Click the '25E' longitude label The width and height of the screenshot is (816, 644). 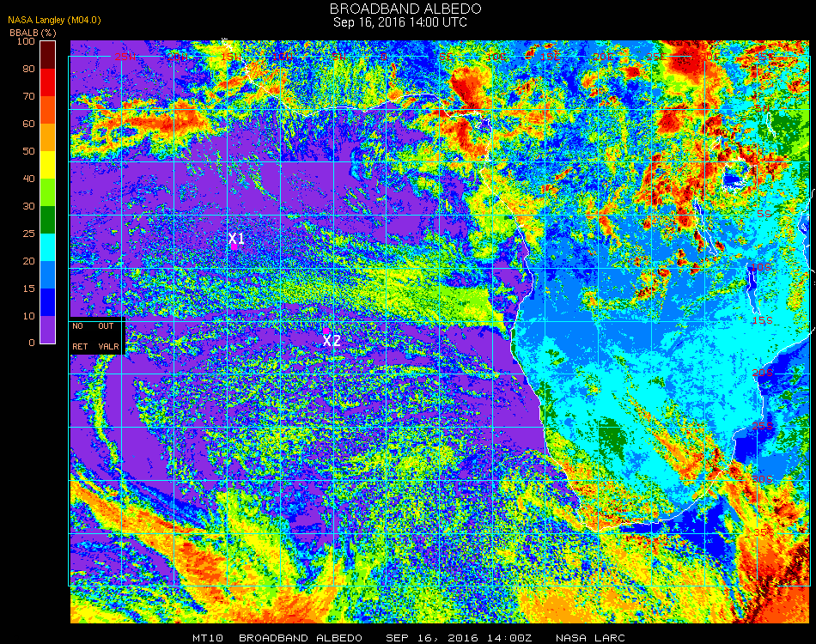[656, 57]
